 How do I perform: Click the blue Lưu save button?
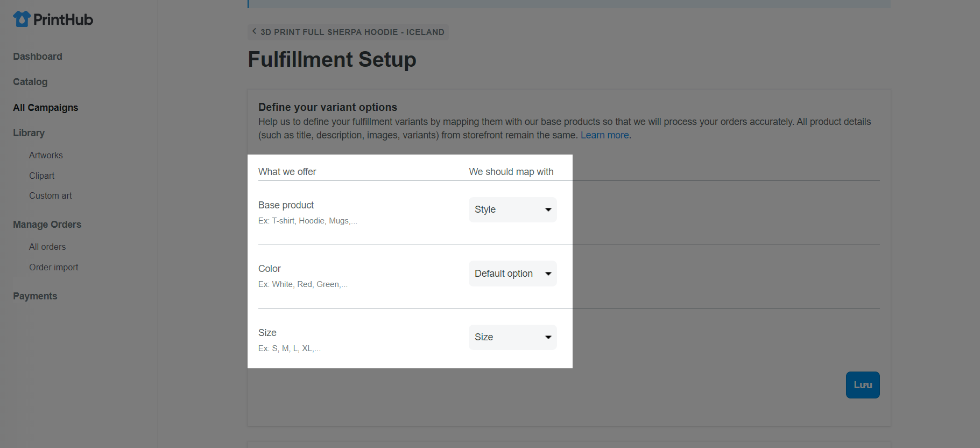tap(863, 385)
